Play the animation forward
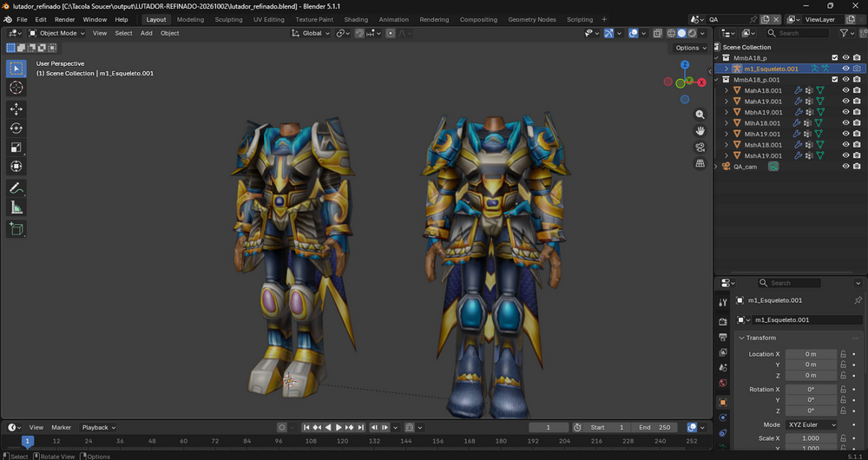 point(339,427)
